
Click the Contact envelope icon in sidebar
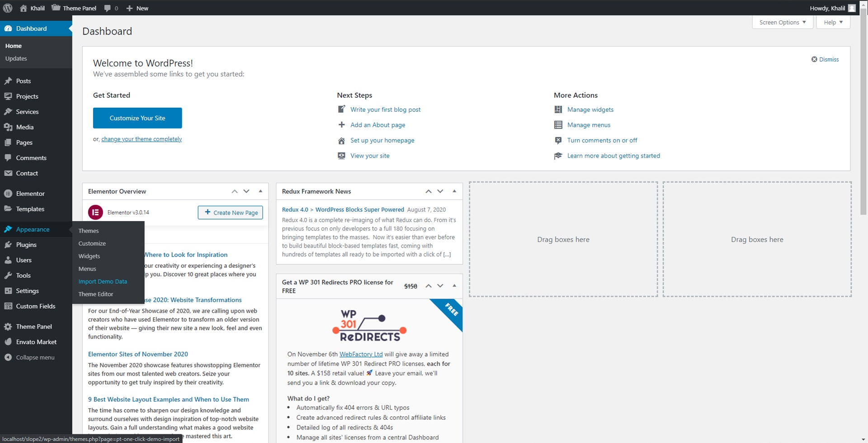coord(8,173)
